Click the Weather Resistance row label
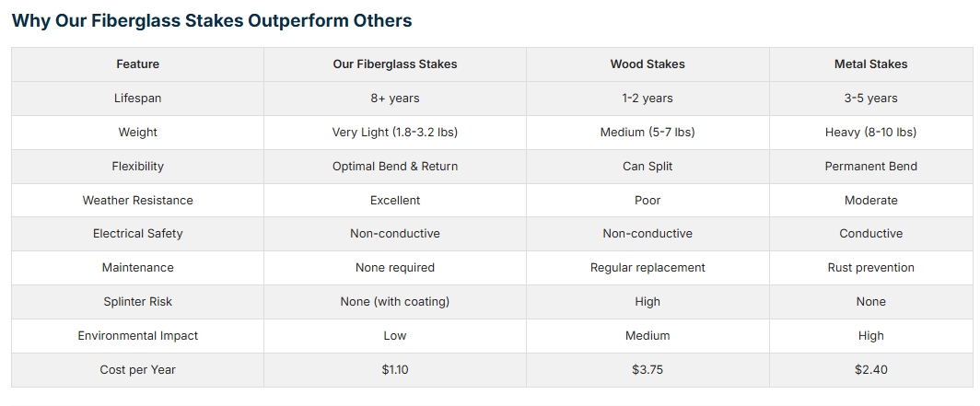This screenshot has width=980, height=406. [137, 201]
